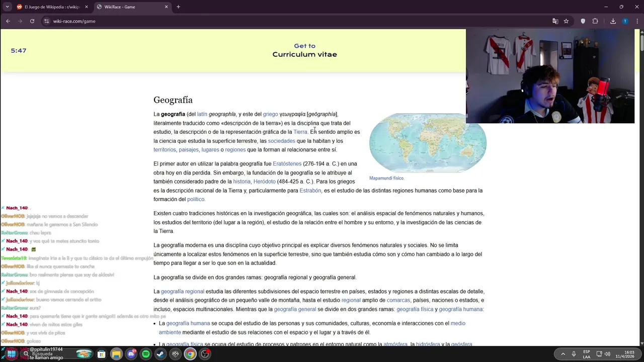
Task: Click the 'hidrósfera' link
Action: pyautogui.click(x=428, y=344)
